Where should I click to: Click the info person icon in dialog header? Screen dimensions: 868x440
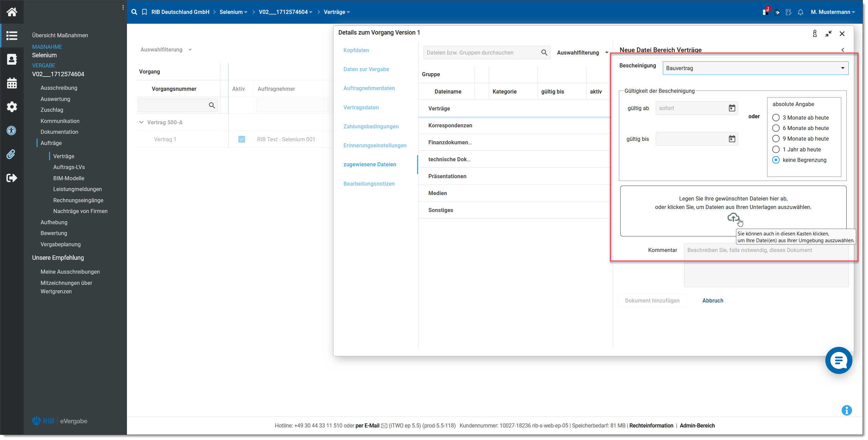click(x=815, y=34)
